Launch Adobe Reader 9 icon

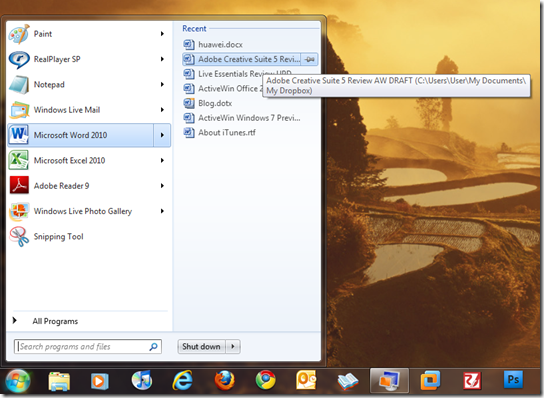19,185
